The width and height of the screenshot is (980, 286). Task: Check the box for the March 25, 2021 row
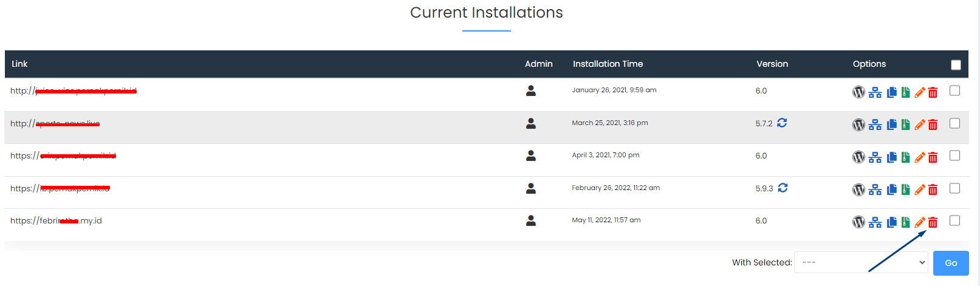pos(954,123)
